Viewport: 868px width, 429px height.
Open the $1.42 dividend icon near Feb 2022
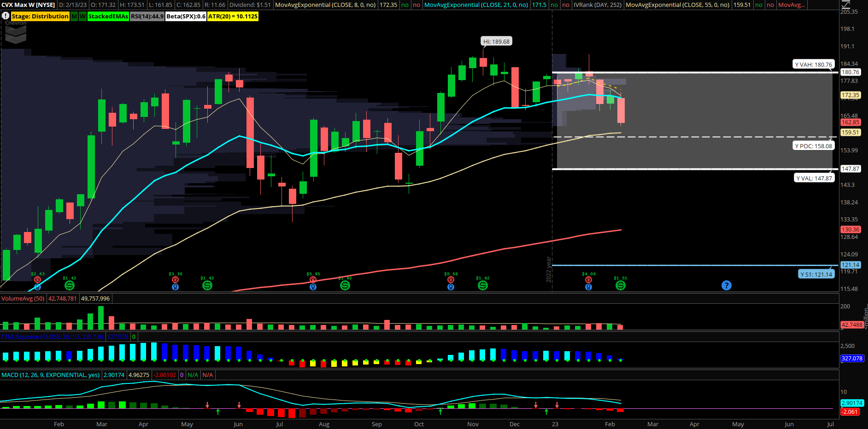point(70,285)
